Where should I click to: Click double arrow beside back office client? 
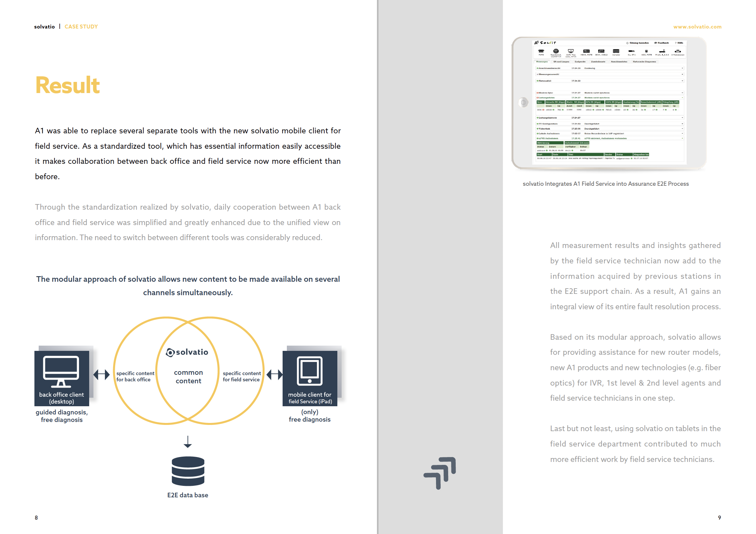pos(101,374)
